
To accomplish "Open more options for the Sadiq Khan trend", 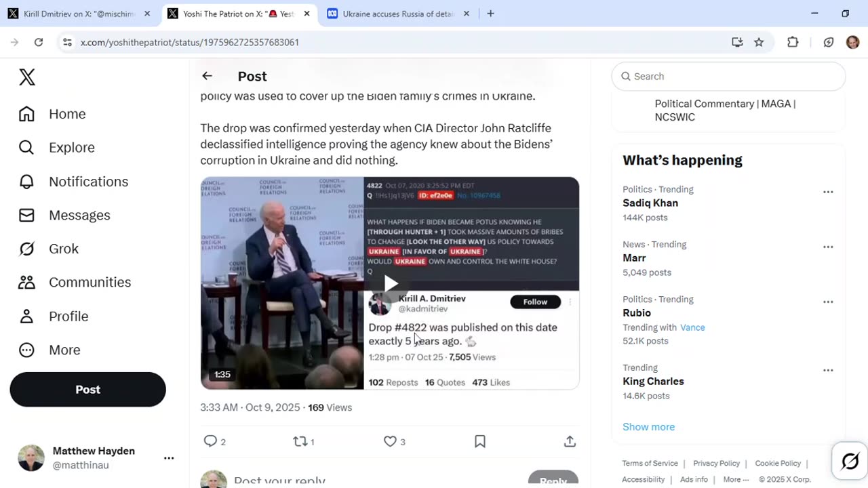I will pos(828,192).
